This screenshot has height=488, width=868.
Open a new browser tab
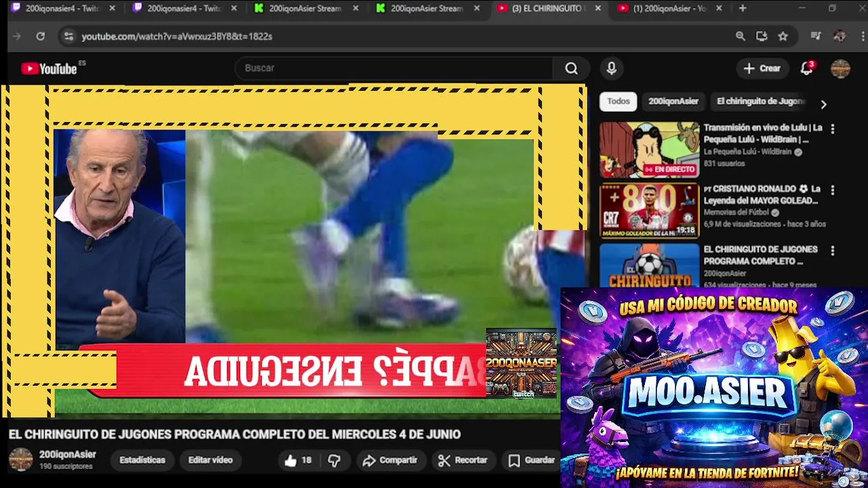743,8
